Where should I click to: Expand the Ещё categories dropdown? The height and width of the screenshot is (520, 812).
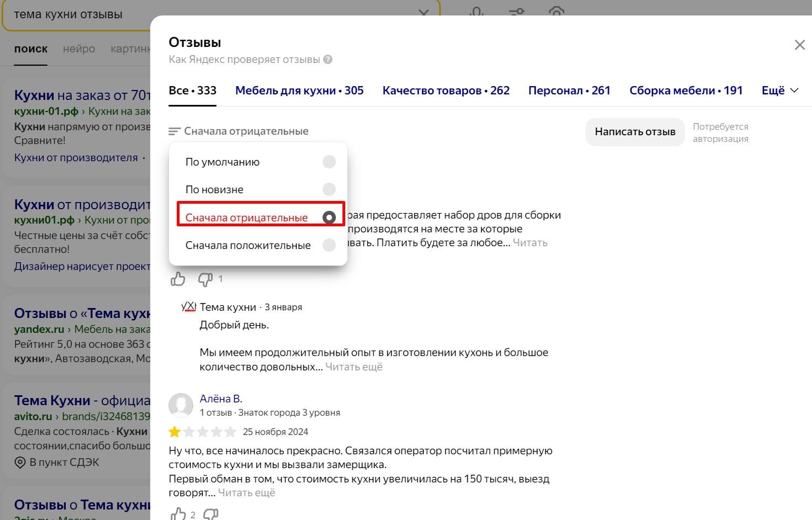pyautogui.click(x=780, y=91)
